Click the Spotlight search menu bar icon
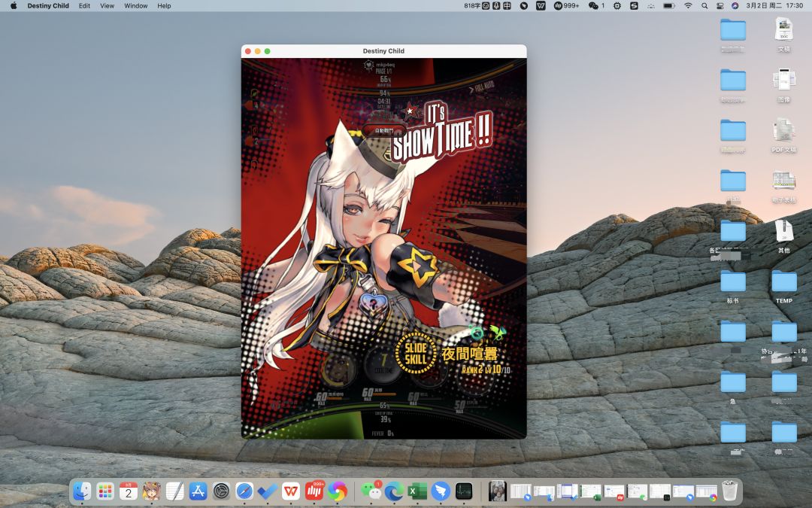Viewport: 812px width, 508px height. pyautogui.click(x=704, y=6)
